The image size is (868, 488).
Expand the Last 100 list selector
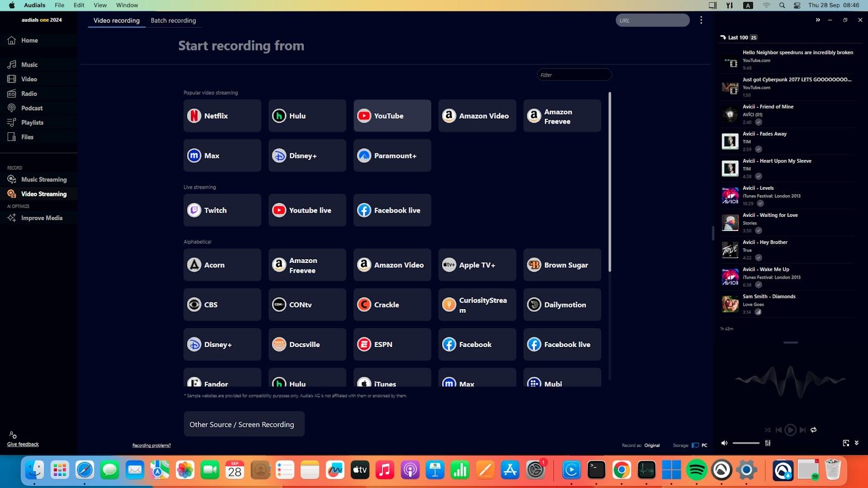738,37
